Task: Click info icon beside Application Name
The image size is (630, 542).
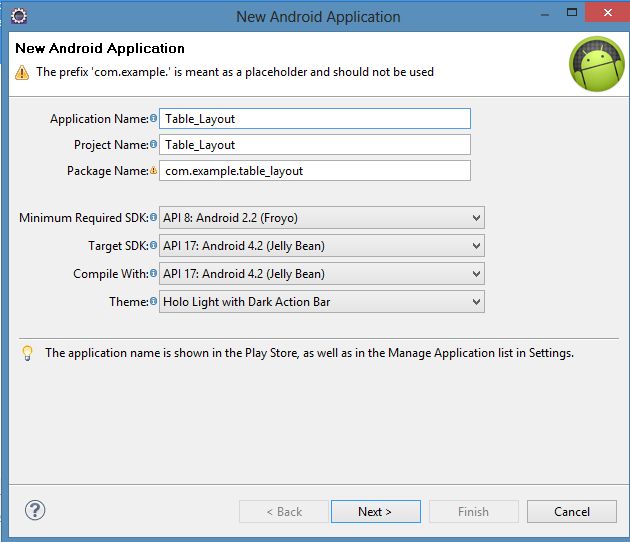Action: tap(154, 119)
